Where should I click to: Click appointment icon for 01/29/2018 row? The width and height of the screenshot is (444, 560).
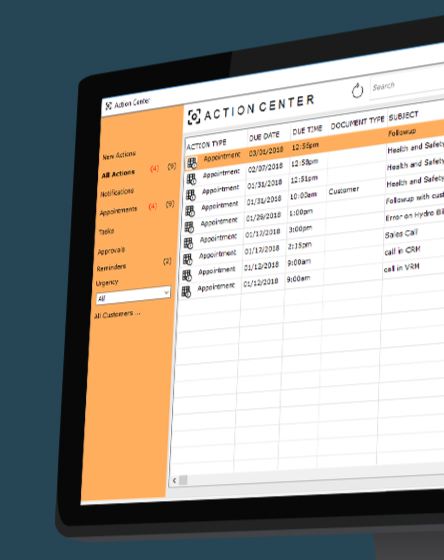189,227
